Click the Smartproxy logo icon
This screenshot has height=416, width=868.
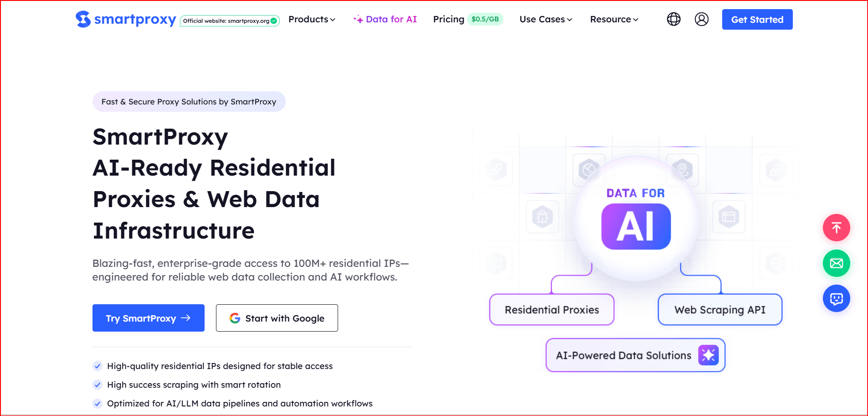click(83, 19)
